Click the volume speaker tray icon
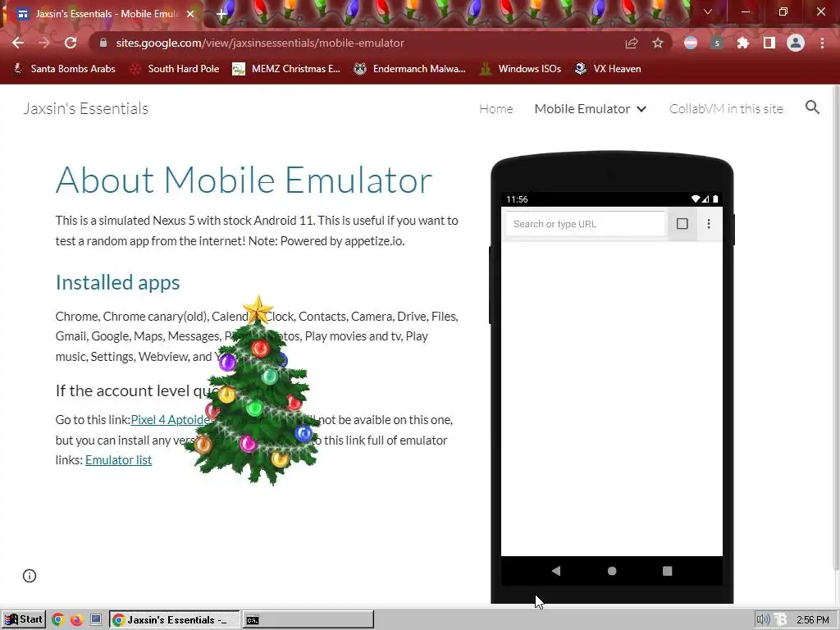The image size is (840, 630). [763, 620]
